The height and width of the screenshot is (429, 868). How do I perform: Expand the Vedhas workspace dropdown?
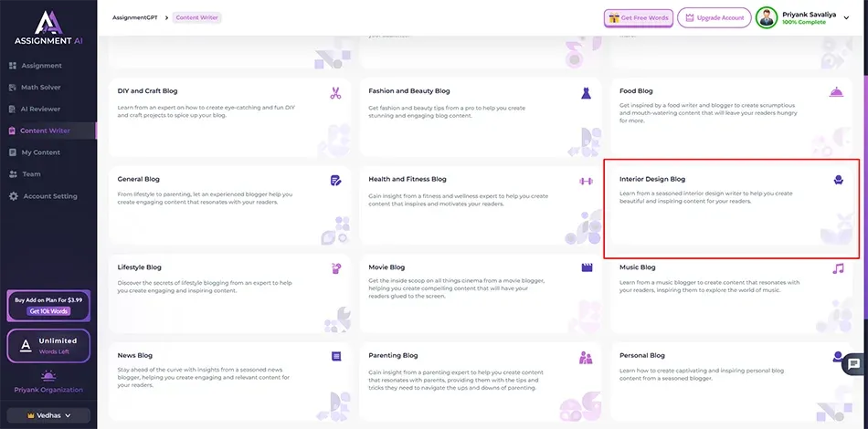tap(48, 415)
